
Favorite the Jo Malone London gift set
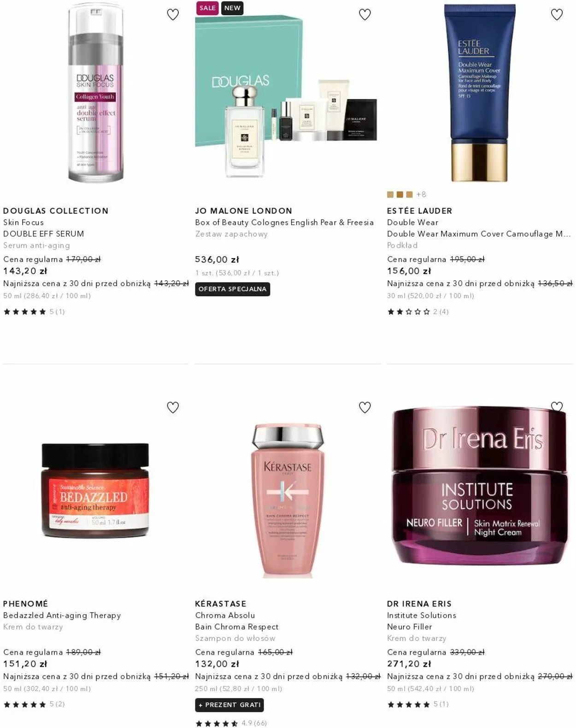365,15
